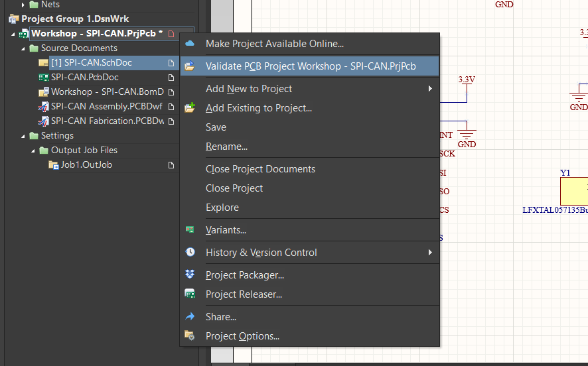Click the Share arrow icon
Viewport: 588px width, 366px height.
pos(190,316)
